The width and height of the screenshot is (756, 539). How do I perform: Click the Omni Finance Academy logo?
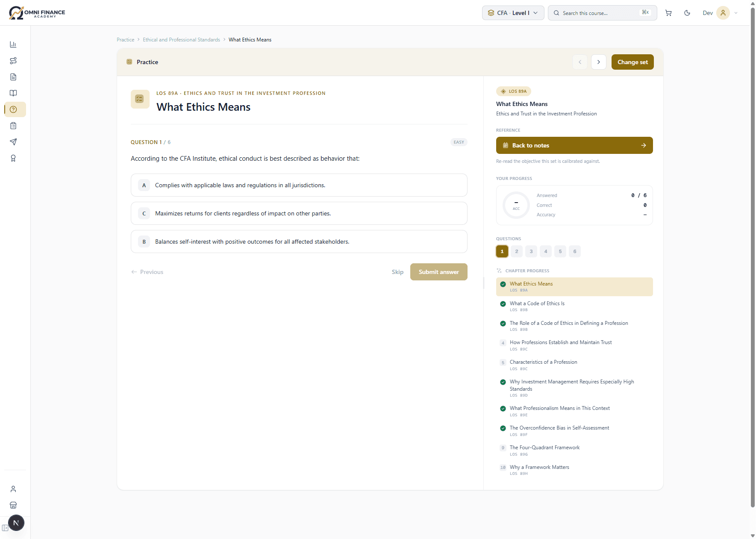[37, 13]
